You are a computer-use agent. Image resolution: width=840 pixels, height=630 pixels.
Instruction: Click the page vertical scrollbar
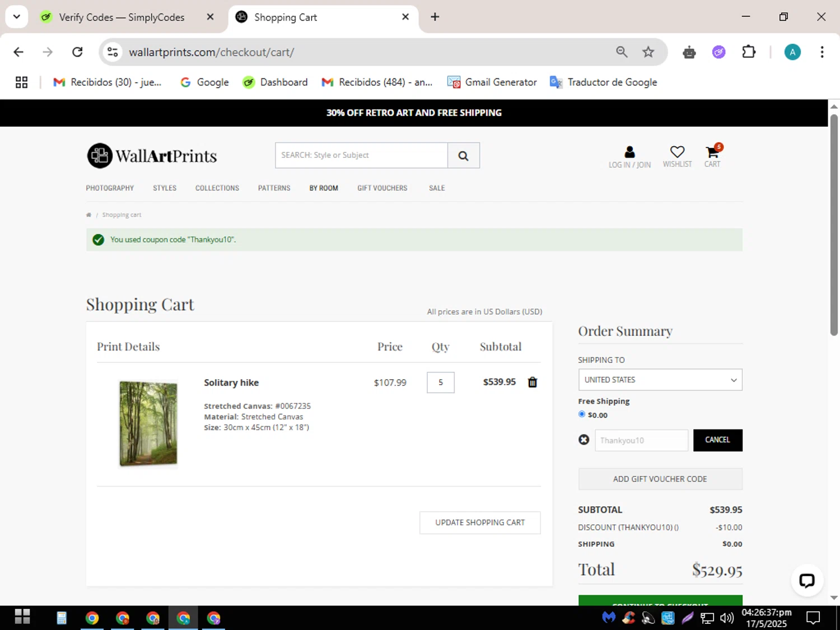point(834,224)
